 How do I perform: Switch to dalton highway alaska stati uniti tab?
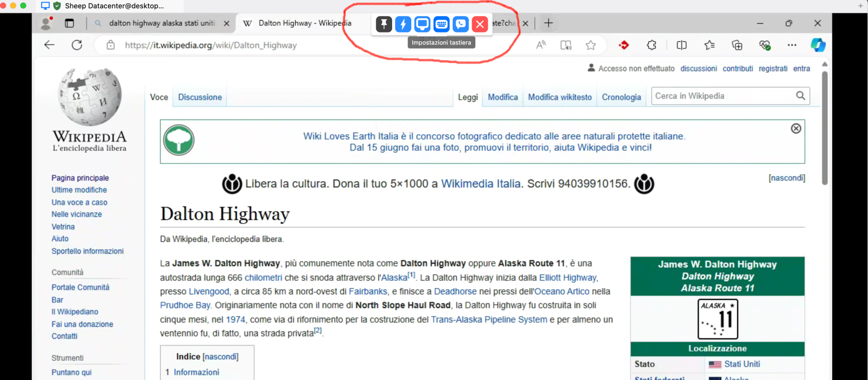click(162, 23)
